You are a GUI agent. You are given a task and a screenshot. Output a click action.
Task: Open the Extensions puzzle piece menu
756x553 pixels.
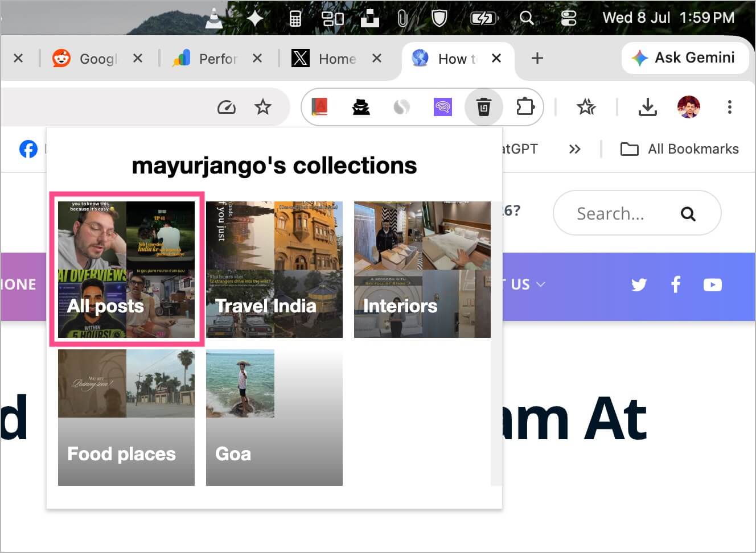click(x=525, y=106)
